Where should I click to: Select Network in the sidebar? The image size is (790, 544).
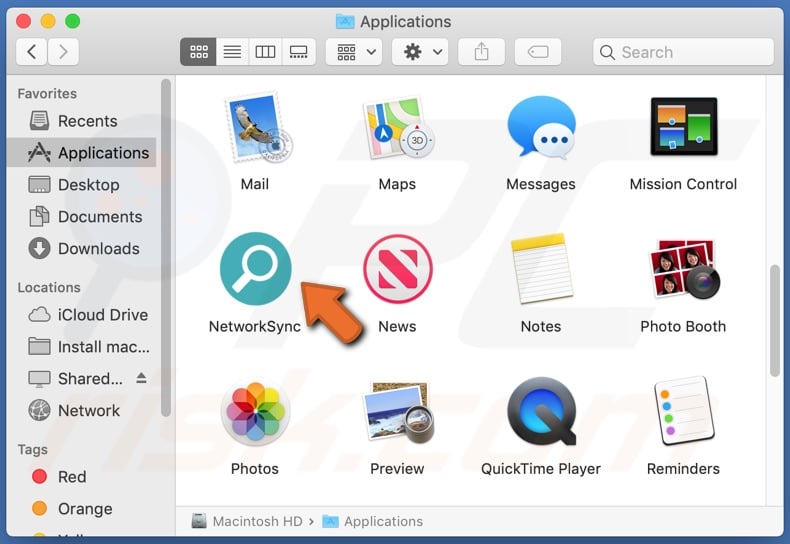point(83,411)
